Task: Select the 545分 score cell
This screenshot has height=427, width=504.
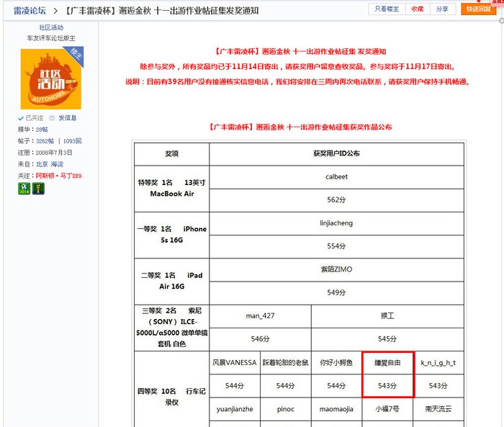Action: pyautogui.click(x=387, y=340)
